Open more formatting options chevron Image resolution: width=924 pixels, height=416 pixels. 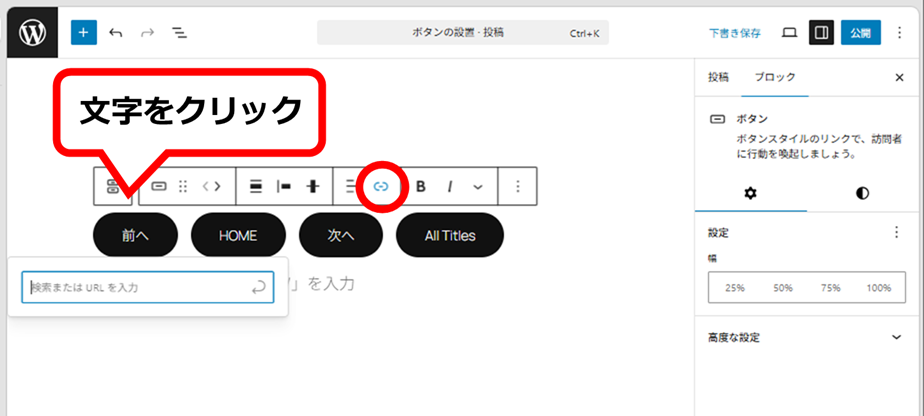[478, 186]
